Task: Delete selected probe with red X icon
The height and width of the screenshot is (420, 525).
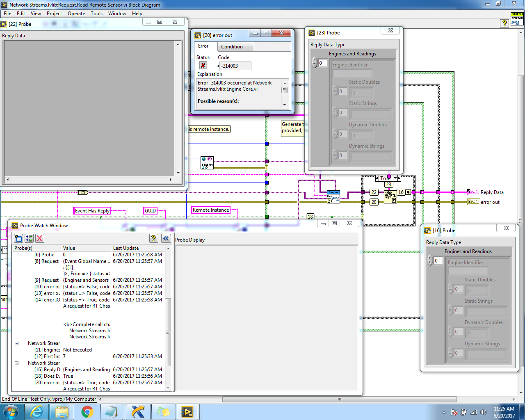Action: pyautogui.click(x=40, y=238)
